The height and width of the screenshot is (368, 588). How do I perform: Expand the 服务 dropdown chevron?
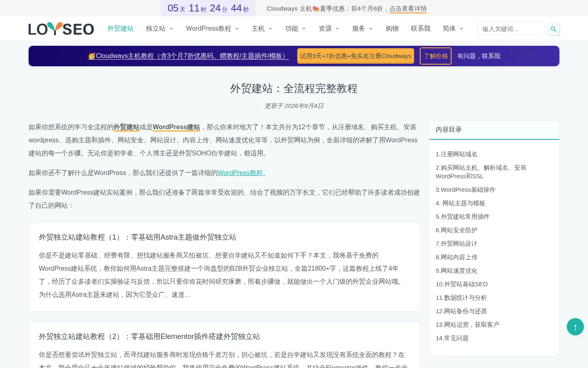coord(371,29)
